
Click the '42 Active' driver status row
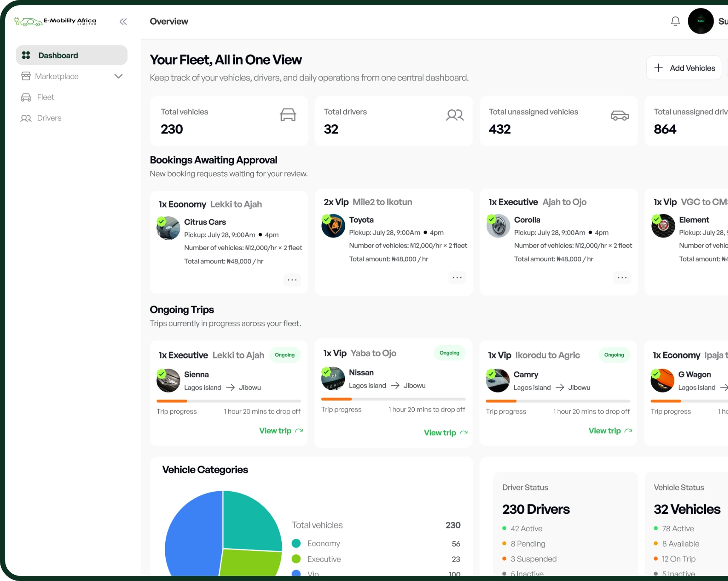tap(522, 528)
